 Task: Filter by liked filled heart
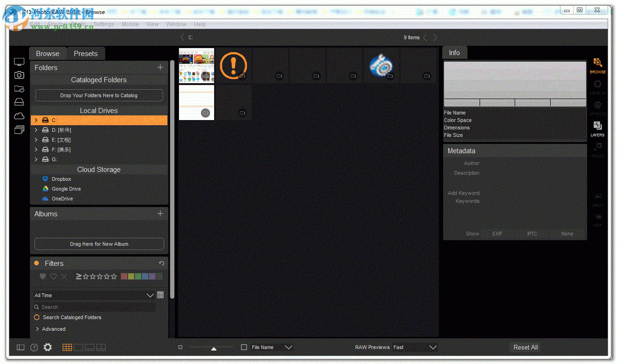(x=43, y=276)
